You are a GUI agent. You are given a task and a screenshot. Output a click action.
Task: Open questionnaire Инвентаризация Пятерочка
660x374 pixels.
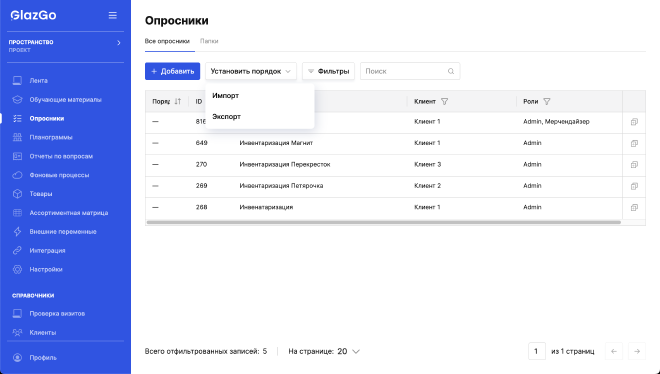[x=281, y=186]
